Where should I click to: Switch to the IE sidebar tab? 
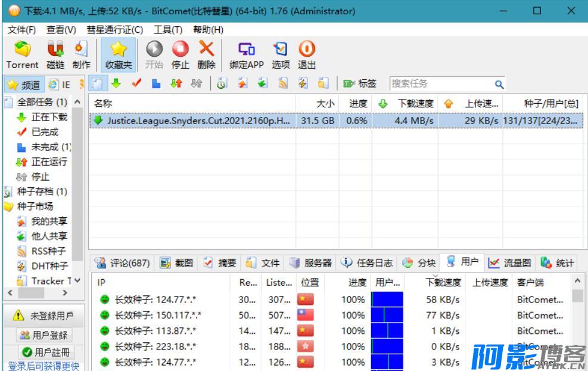tap(60, 85)
